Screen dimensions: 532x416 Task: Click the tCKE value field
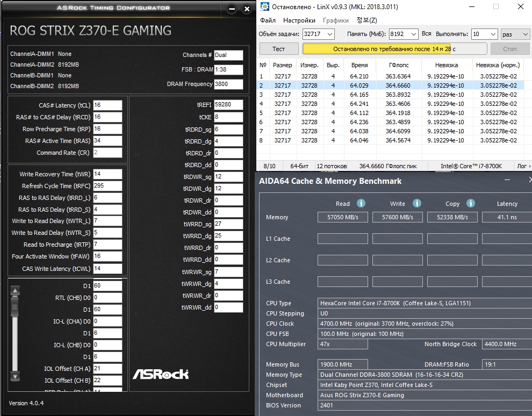228,117
